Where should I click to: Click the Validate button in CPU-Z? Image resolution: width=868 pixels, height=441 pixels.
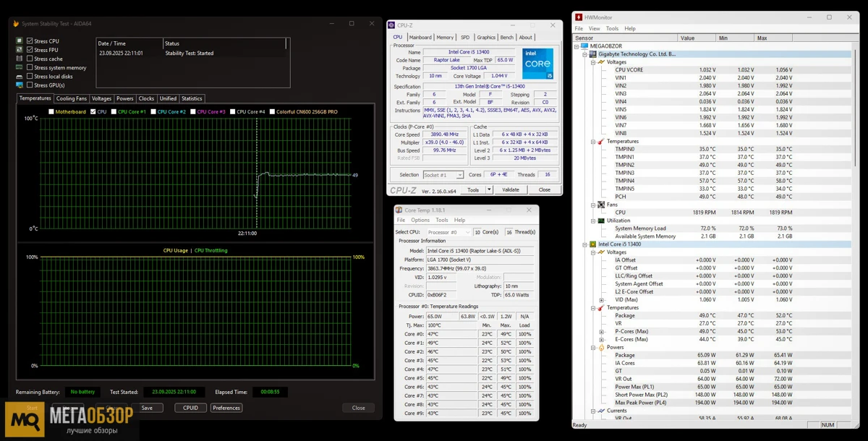[511, 189]
